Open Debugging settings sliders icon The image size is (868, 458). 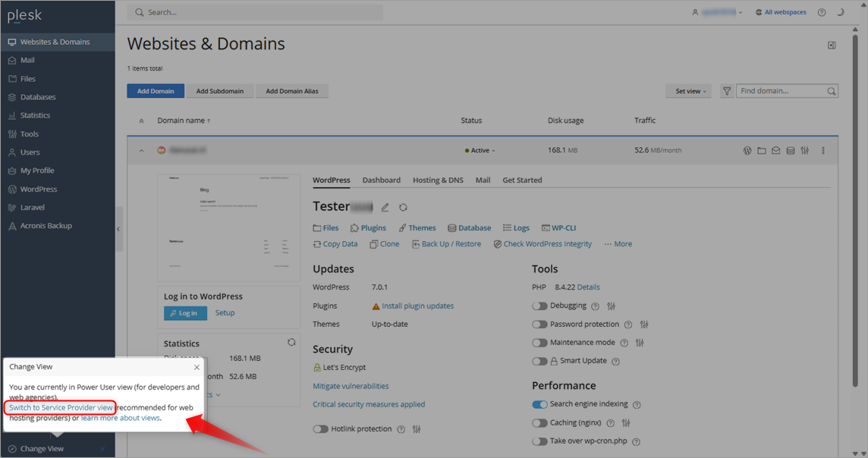pyautogui.click(x=611, y=306)
